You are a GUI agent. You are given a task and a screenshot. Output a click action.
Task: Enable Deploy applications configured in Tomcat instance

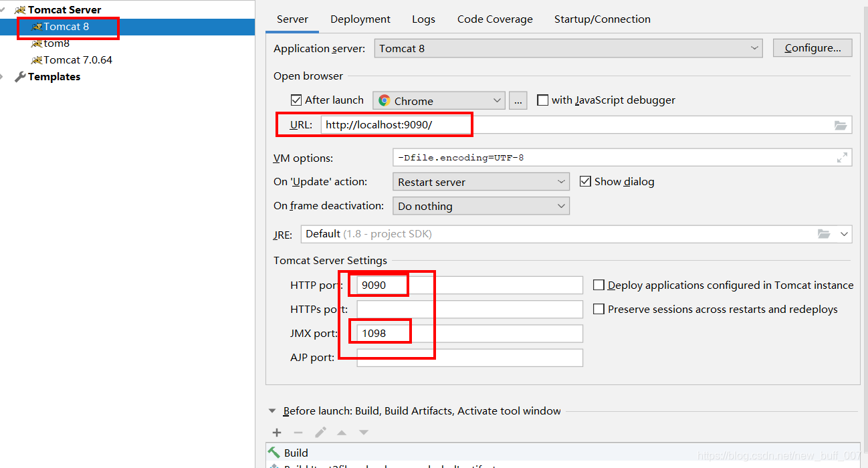[x=599, y=285]
